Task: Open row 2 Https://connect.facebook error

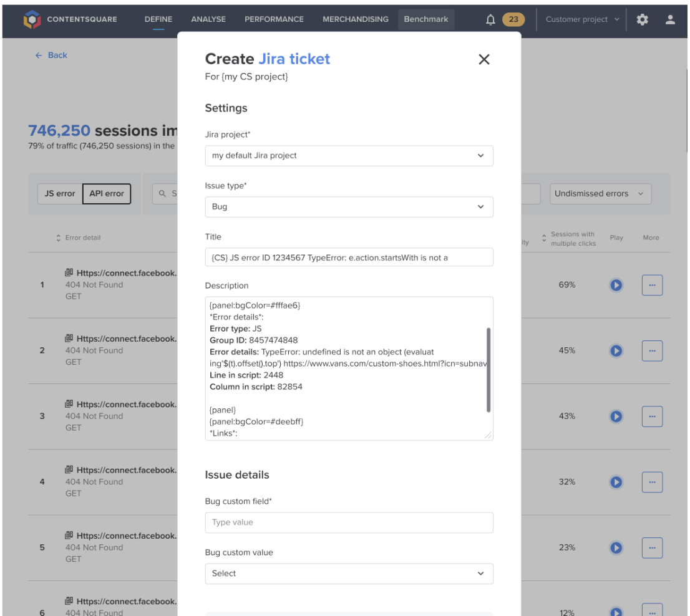Action: click(126, 339)
